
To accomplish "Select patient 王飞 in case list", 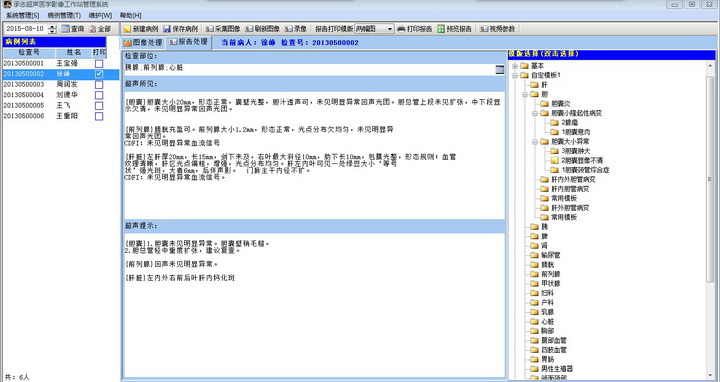I will (x=61, y=106).
